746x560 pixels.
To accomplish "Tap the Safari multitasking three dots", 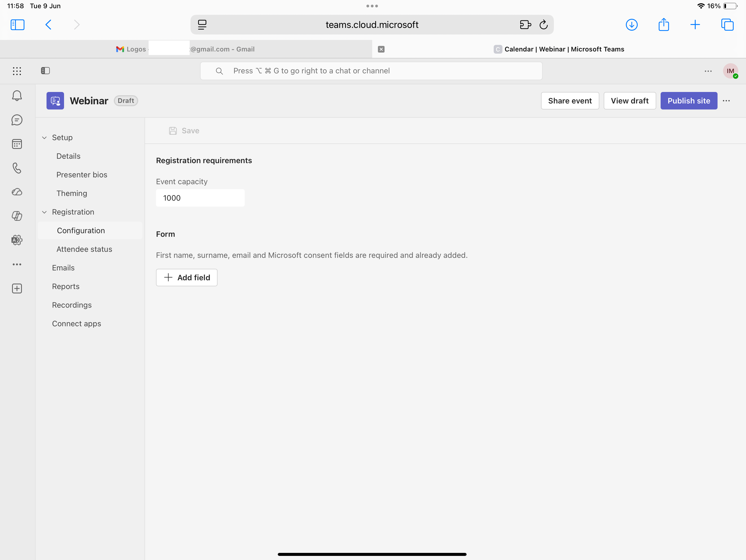I will pos(372,6).
